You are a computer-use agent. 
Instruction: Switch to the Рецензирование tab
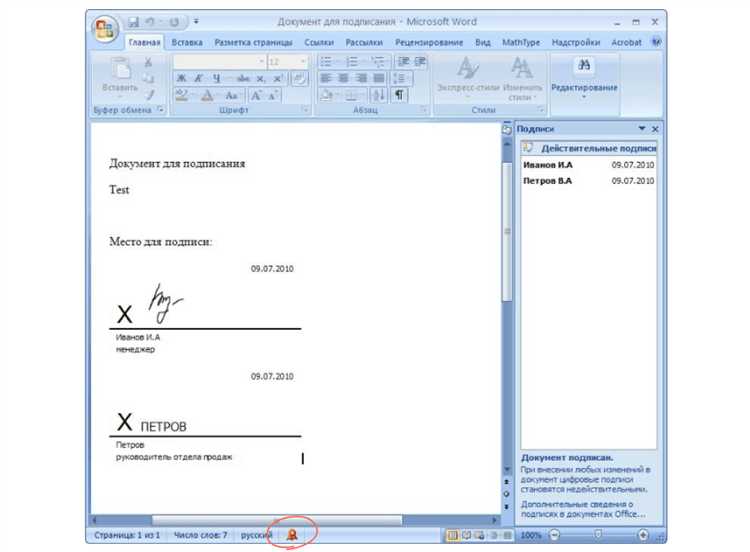pyautogui.click(x=428, y=43)
